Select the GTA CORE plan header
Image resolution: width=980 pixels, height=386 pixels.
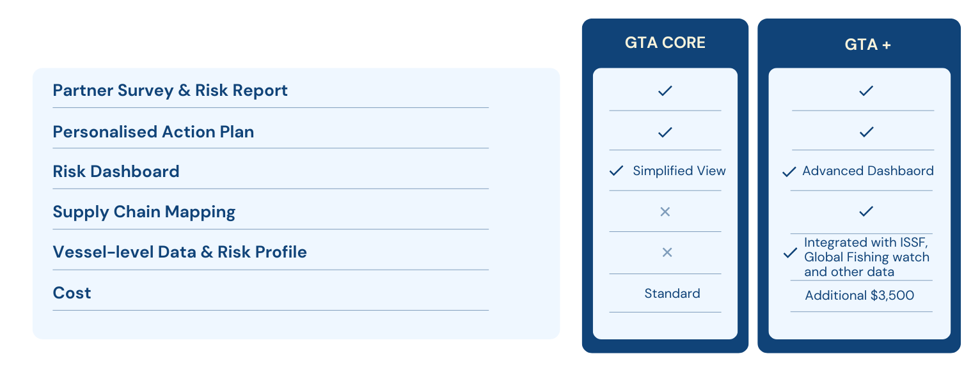tap(665, 43)
